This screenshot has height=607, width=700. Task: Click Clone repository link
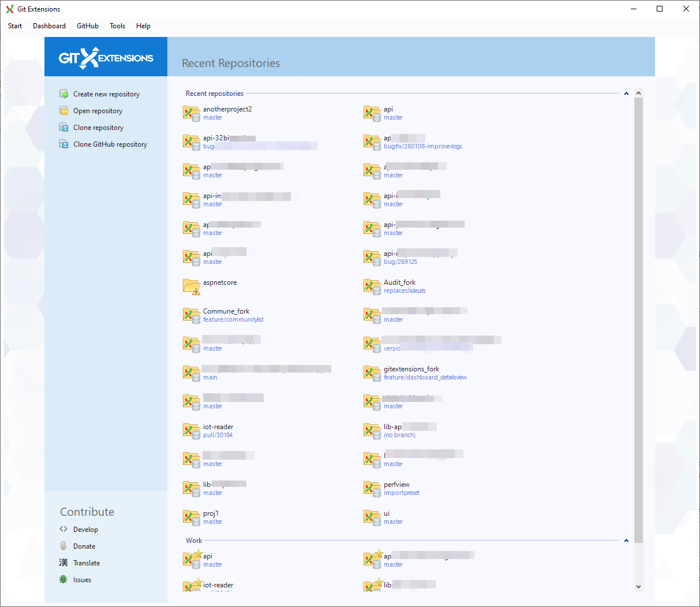[98, 128]
